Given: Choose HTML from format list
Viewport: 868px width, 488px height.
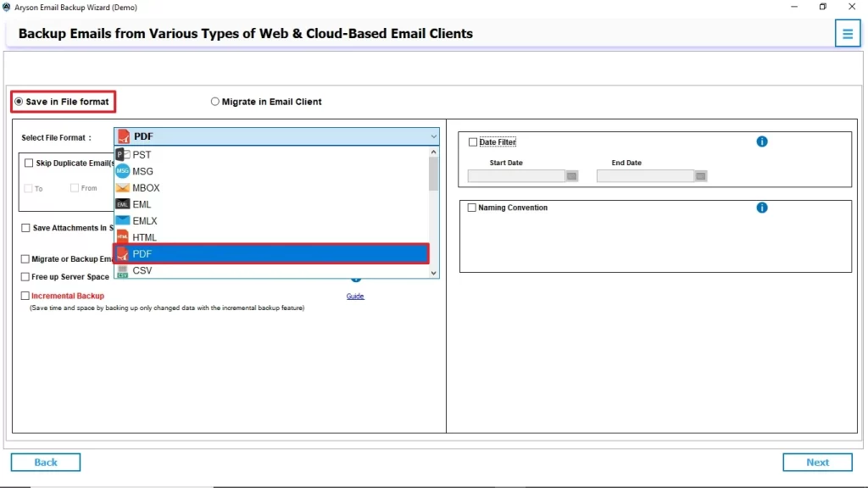Looking at the screenshot, I should [x=271, y=237].
